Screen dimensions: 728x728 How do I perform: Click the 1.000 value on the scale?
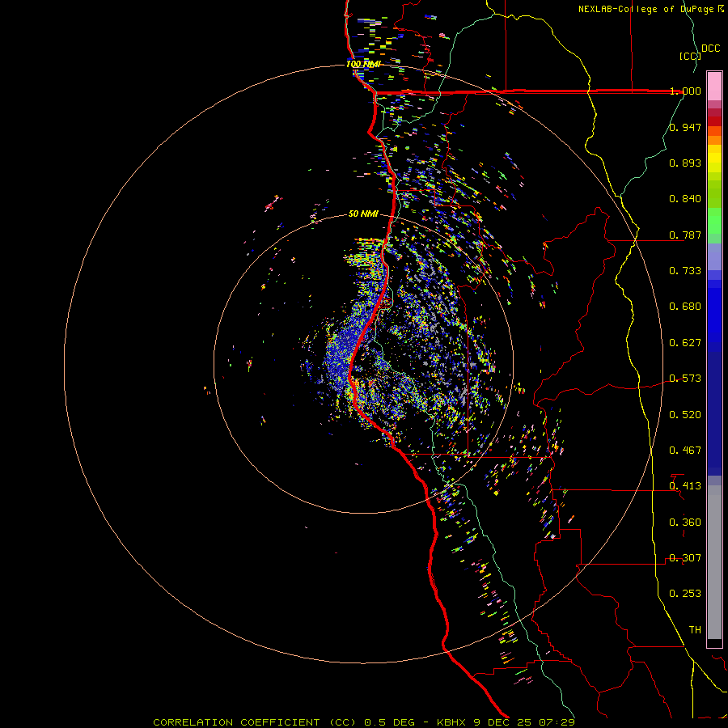click(685, 91)
